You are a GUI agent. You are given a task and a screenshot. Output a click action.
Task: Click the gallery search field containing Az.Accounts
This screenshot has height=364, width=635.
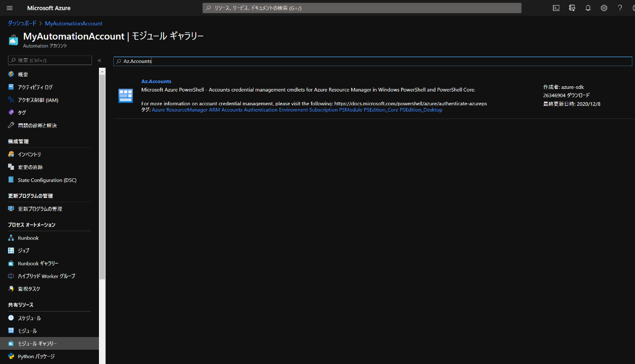click(x=373, y=61)
